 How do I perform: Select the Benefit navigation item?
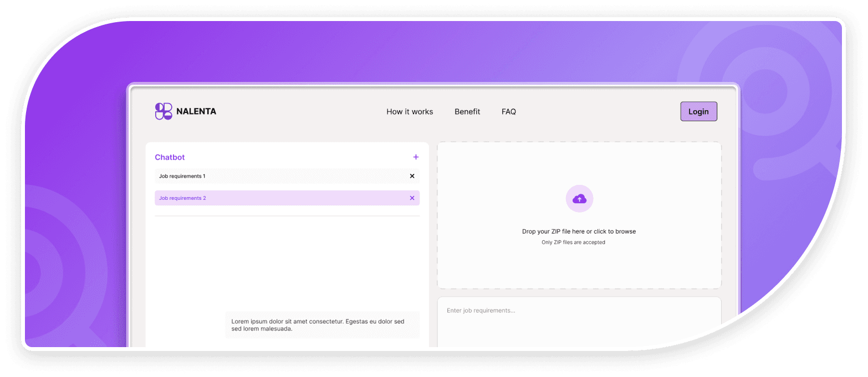(467, 111)
